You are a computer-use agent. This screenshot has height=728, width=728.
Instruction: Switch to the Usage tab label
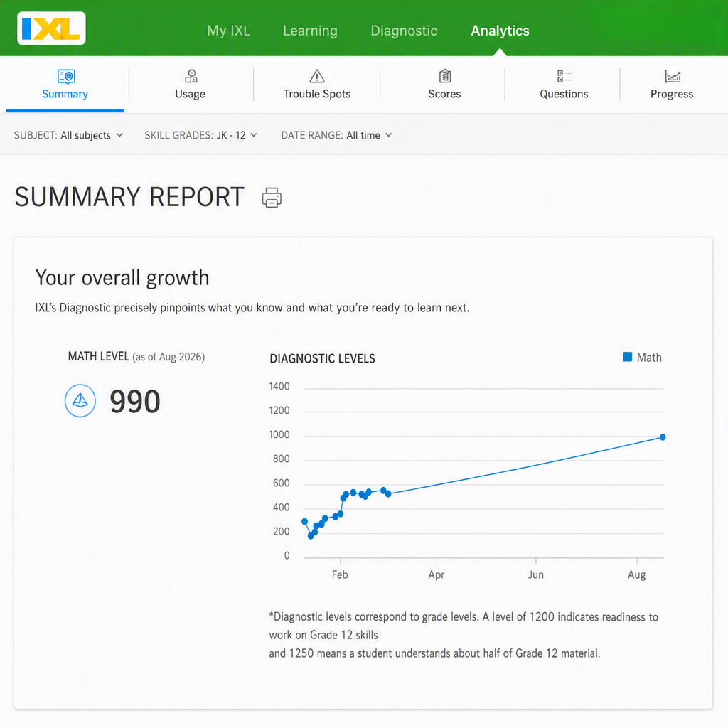click(x=190, y=94)
